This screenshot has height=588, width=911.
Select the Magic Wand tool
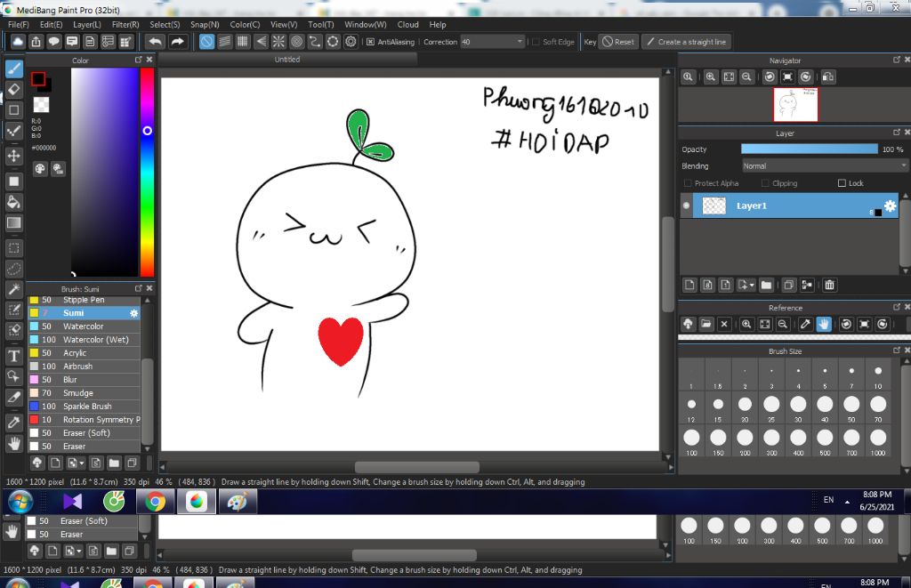[x=14, y=289]
